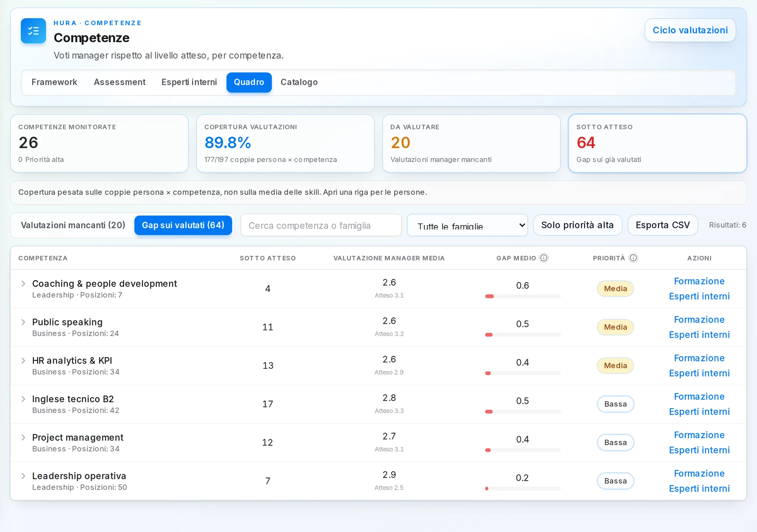Open Esperti interni for HR analytics & KPI

point(699,373)
